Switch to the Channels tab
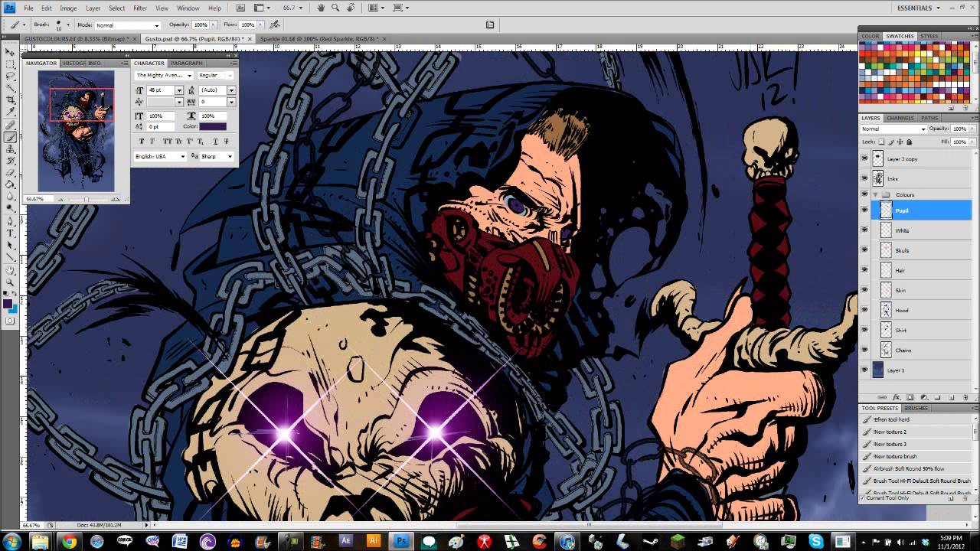The width and height of the screenshot is (980, 551). click(900, 118)
